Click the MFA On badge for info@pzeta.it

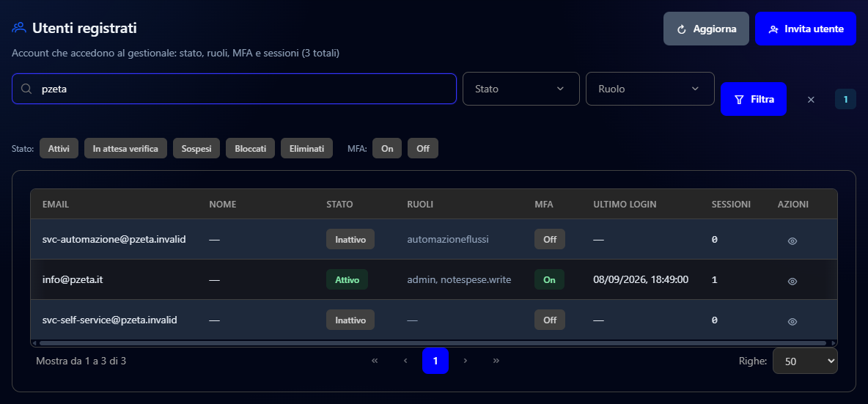[549, 279]
